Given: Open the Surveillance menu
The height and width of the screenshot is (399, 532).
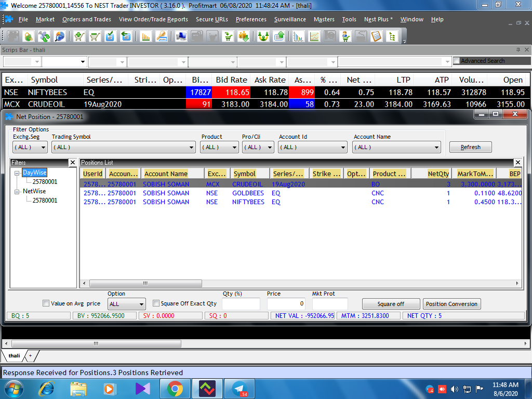Looking at the screenshot, I should 290,19.
